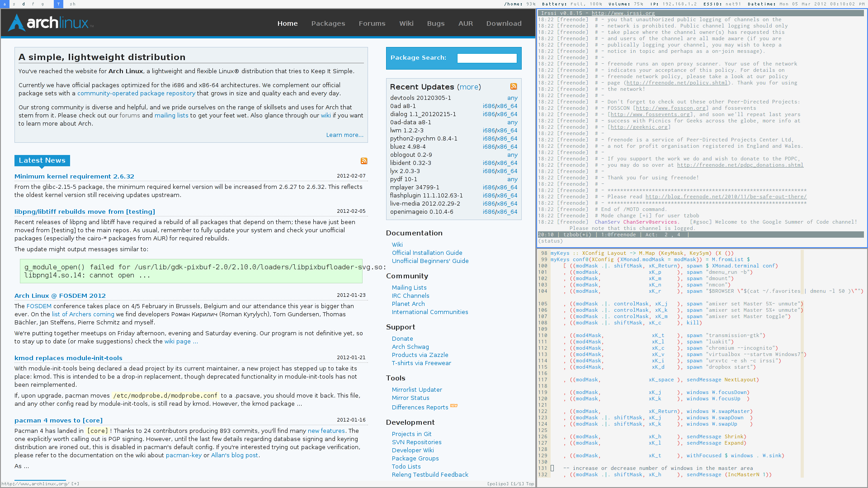Select 'lyx 2.0.3-3' in Recent Updates
This screenshot has width=868, height=488.
tap(405, 171)
